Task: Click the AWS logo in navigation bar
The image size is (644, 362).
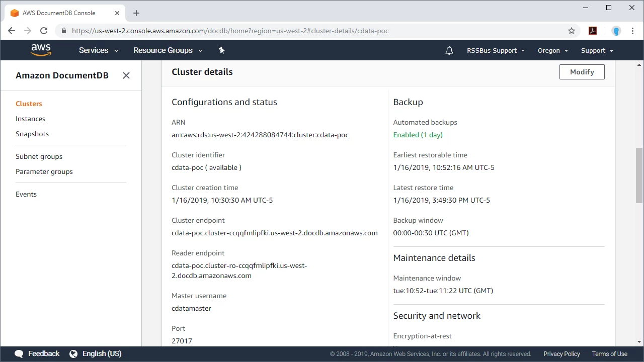Action: coord(41,50)
